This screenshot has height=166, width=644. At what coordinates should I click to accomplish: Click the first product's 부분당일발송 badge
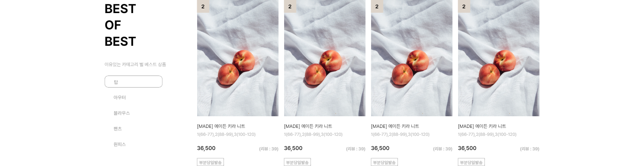210,162
